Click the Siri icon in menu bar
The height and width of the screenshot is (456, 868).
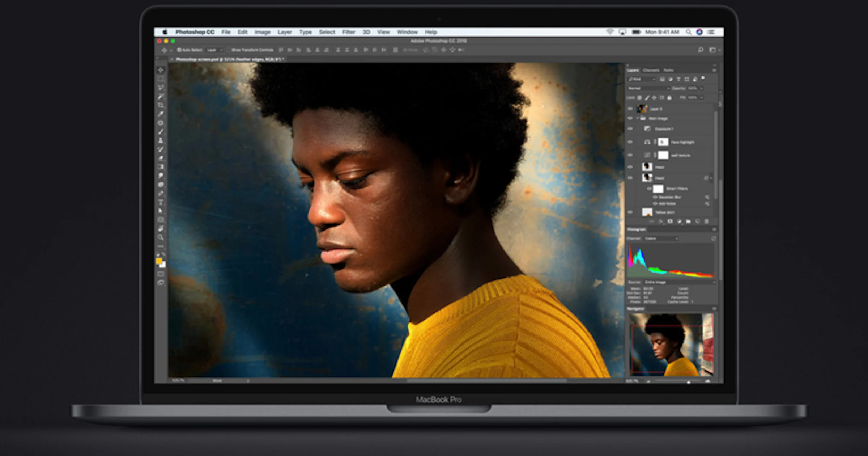[x=699, y=32]
